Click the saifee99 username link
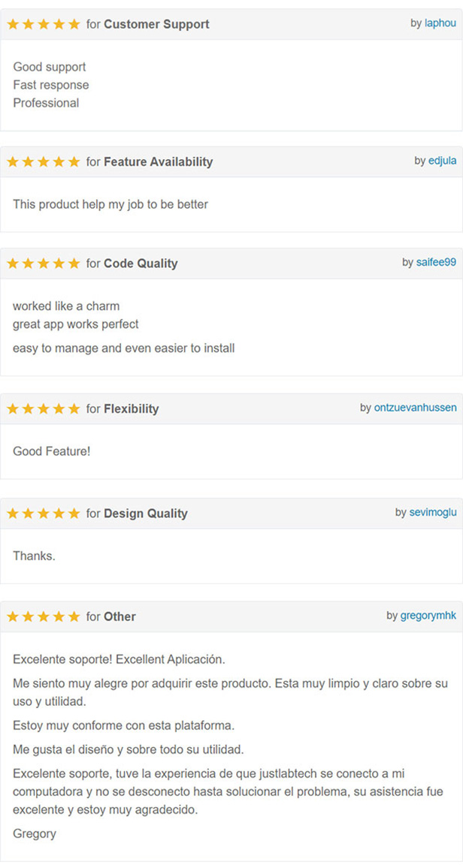The height and width of the screenshot is (868, 463). [437, 262]
